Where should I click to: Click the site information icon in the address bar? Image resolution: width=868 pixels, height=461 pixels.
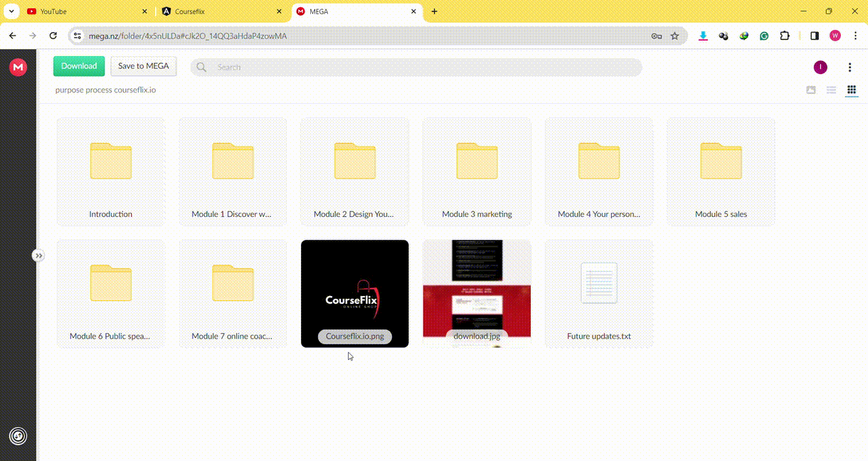click(78, 36)
